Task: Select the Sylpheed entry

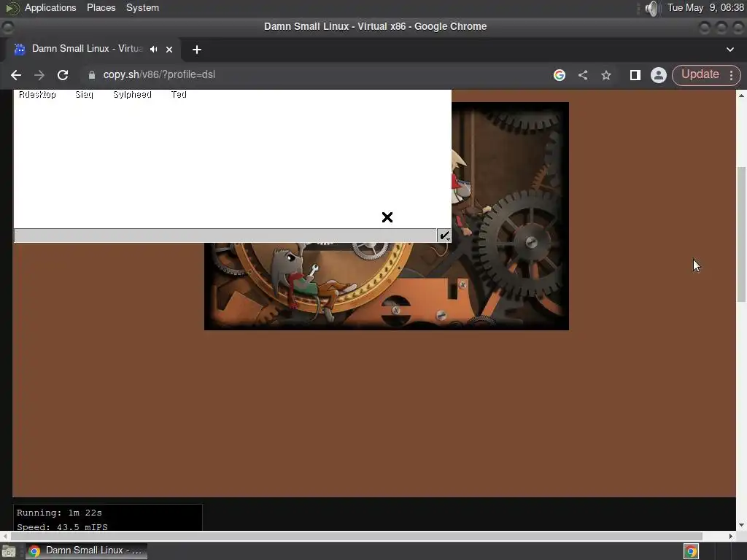Action: pos(132,94)
